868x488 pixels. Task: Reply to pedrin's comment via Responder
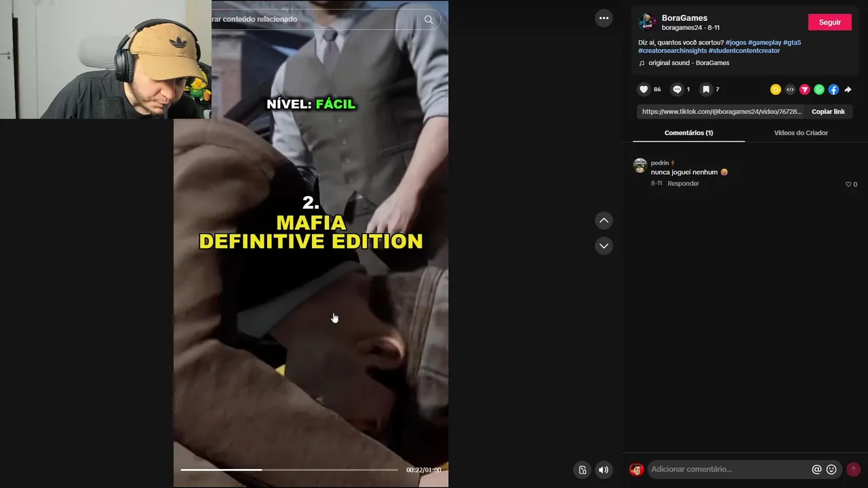pyautogui.click(x=683, y=184)
